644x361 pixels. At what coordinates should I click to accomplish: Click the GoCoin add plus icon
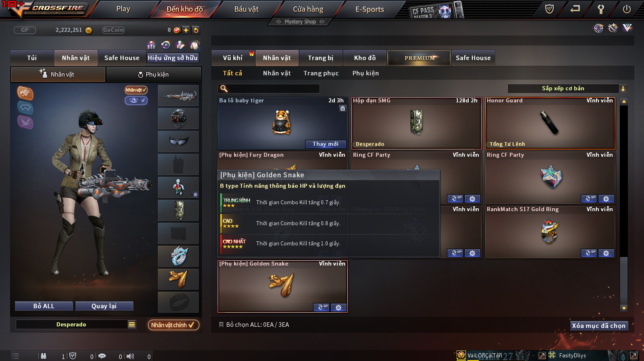coord(186,30)
